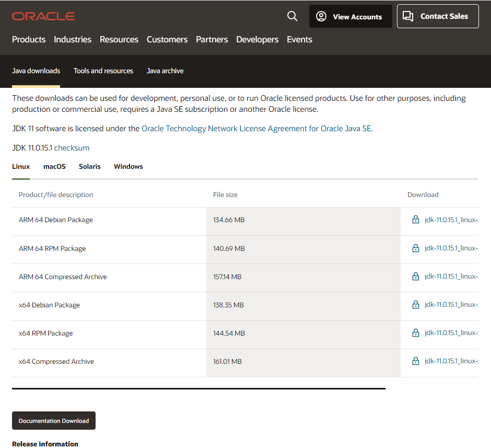The image size is (491, 448).
Task: Download the ARM 64 Compressed Archive file link
Action: (x=451, y=277)
